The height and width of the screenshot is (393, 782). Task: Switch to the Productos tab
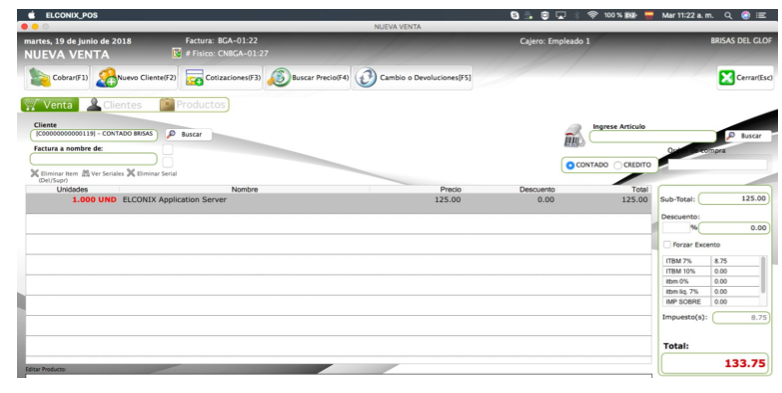192,105
